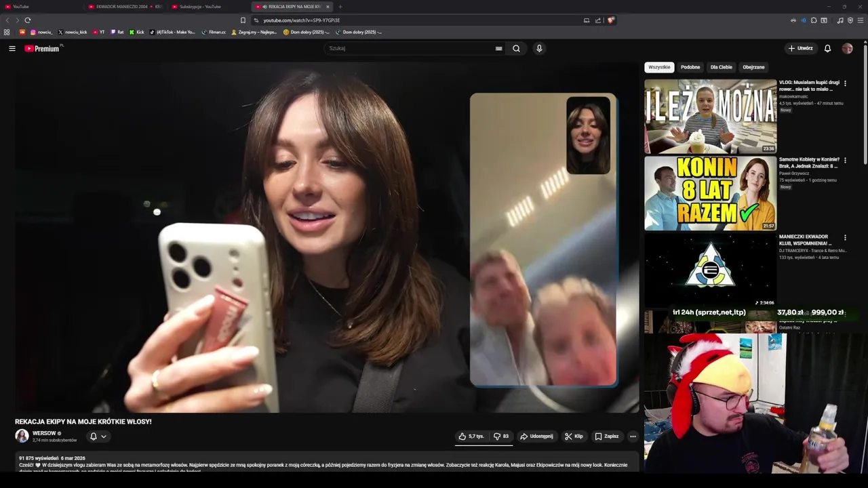
Task: Close the REKACJA EKIPY browser tab
Action: pyautogui.click(x=328, y=7)
